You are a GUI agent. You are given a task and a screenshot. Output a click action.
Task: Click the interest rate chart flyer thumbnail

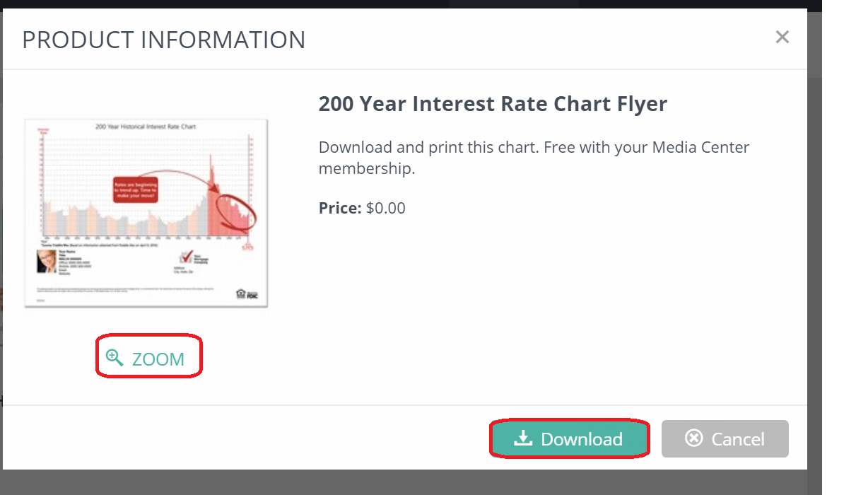coord(146,213)
